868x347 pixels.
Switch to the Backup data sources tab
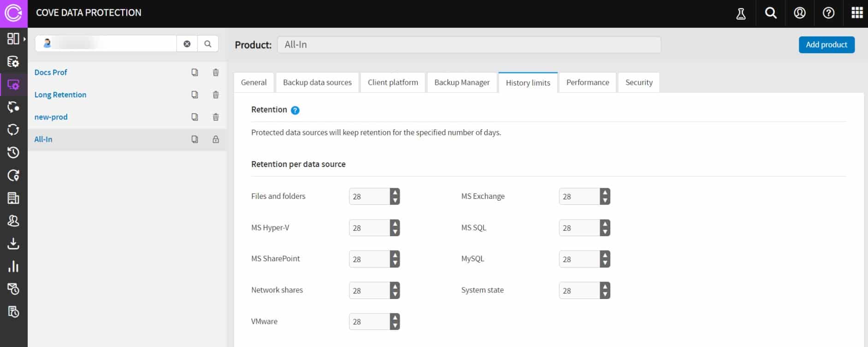pos(317,83)
